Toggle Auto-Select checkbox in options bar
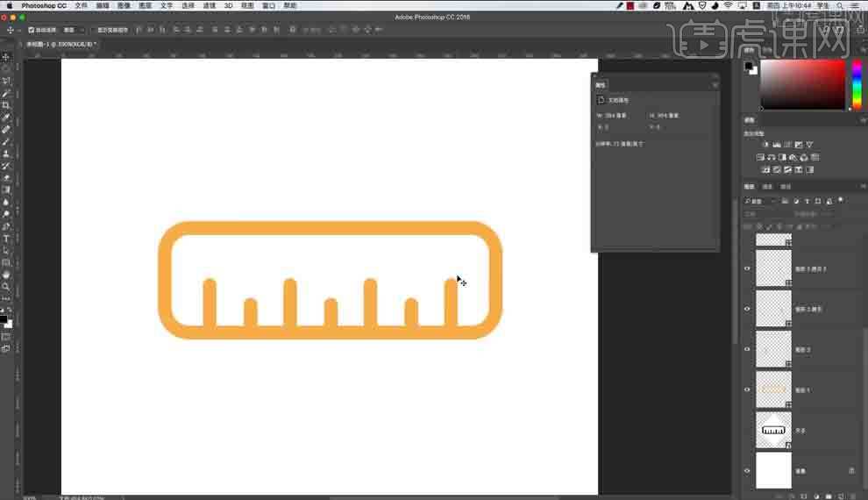 31,30
